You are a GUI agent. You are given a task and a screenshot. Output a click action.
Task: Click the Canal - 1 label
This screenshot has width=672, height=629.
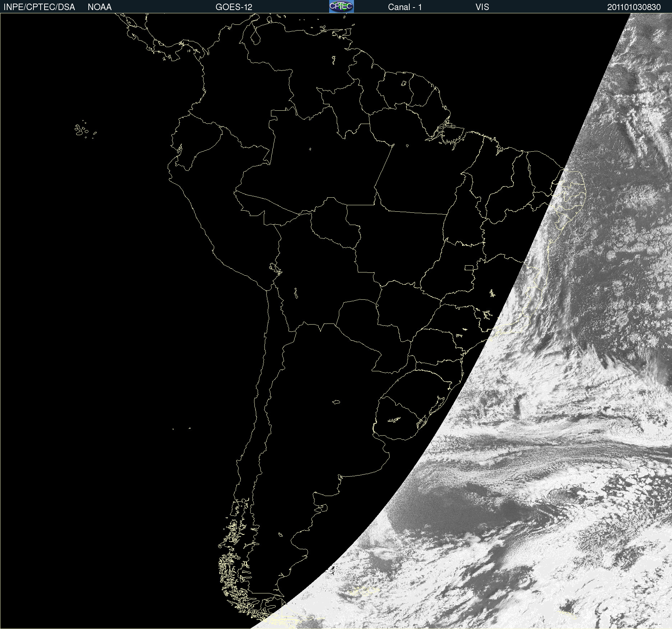click(405, 7)
